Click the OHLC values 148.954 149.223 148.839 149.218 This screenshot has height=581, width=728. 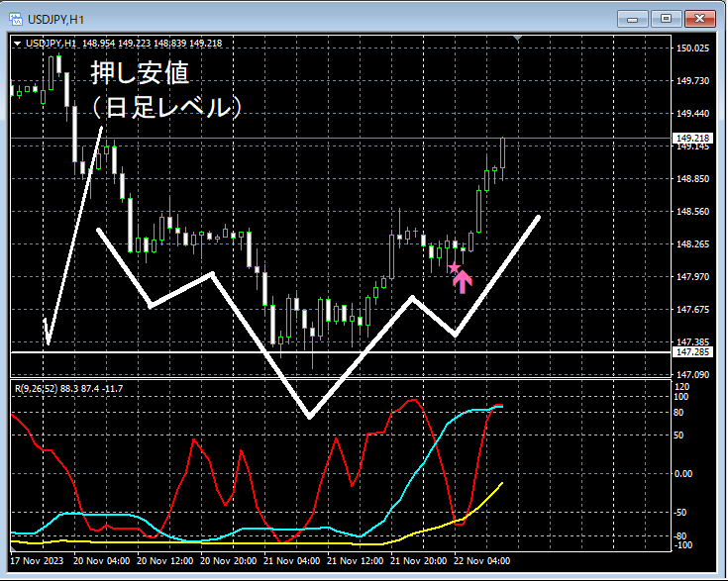click(153, 44)
